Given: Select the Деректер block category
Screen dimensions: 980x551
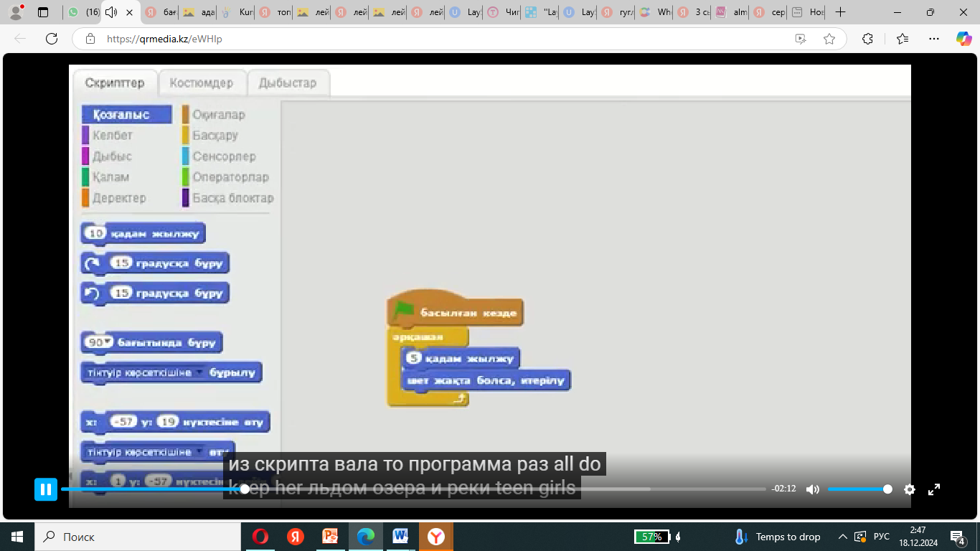Looking at the screenshot, I should pos(114,198).
